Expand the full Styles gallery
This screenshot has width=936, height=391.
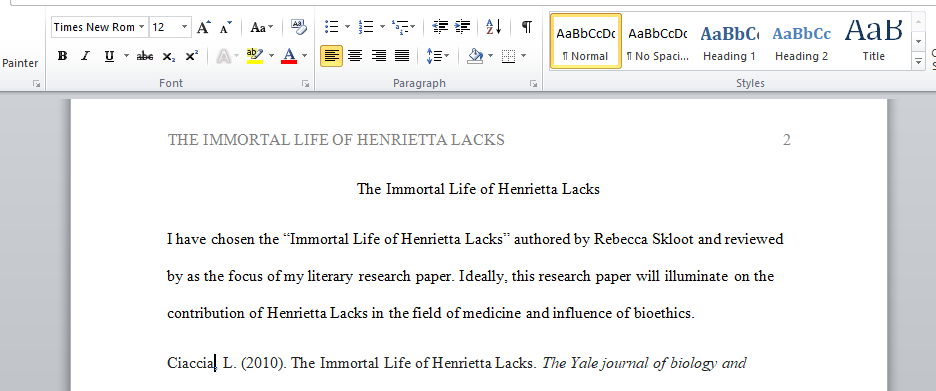(918, 60)
